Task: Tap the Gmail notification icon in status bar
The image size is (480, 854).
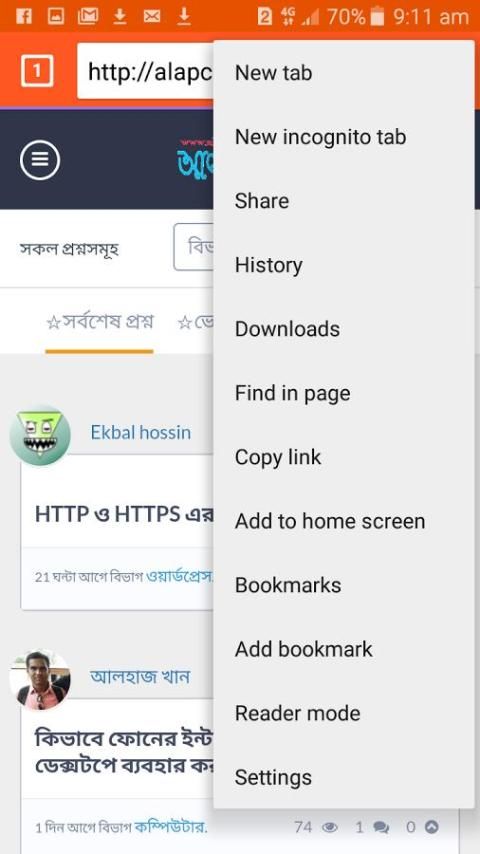Action: pos(87,16)
